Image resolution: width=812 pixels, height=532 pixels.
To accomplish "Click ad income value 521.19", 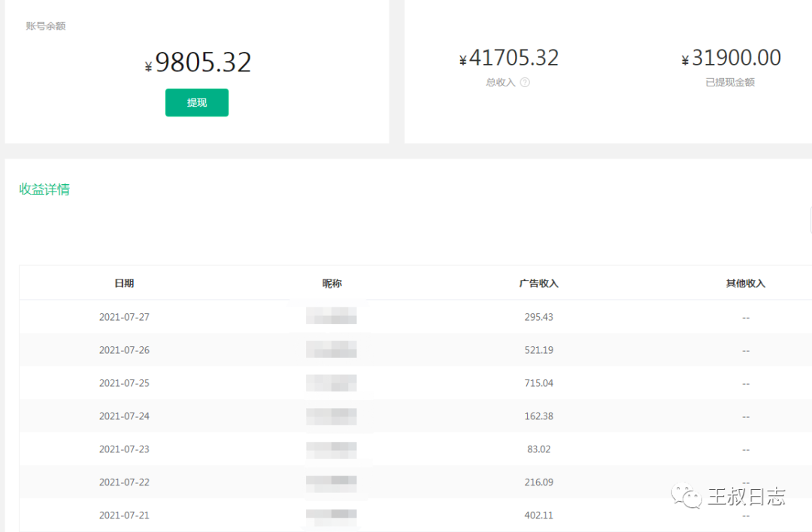I will (538, 350).
